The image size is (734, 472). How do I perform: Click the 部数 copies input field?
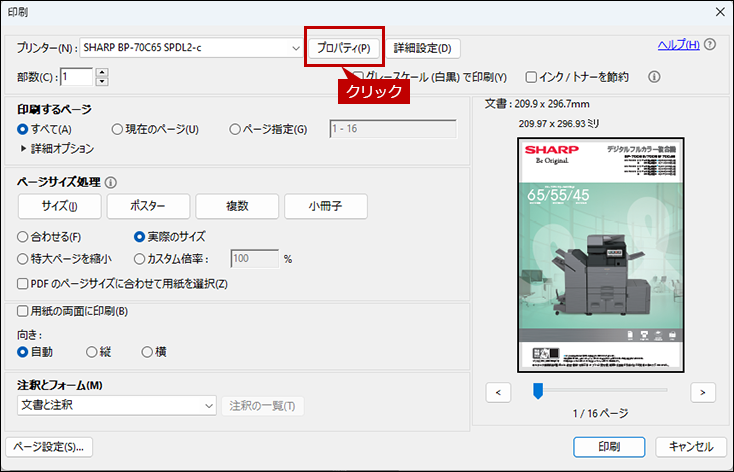pos(77,77)
